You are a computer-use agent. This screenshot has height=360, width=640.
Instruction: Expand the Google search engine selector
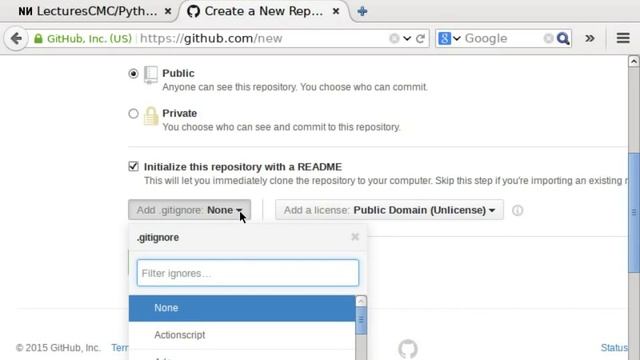pyautogui.click(x=449, y=38)
